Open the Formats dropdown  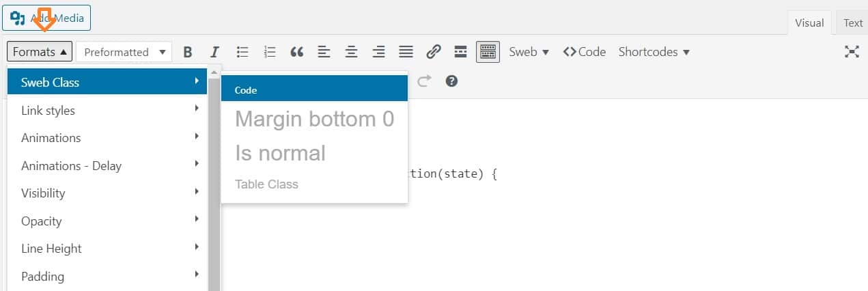point(40,52)
